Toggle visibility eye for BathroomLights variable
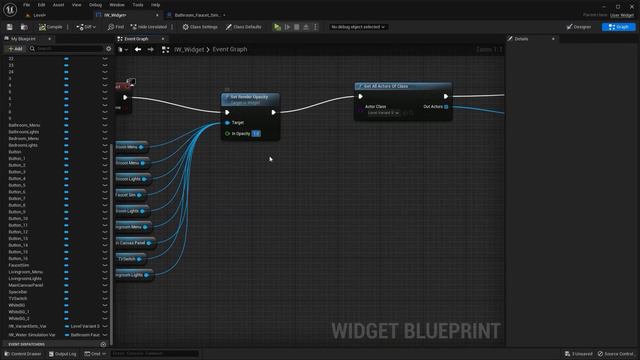This screenshot has height=360, width=640. click(105, 132)
